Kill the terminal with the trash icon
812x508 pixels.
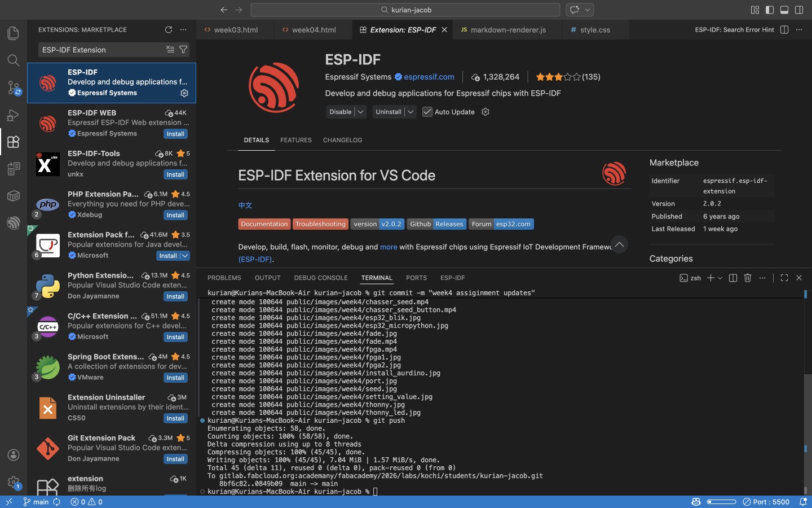(748, 278)
